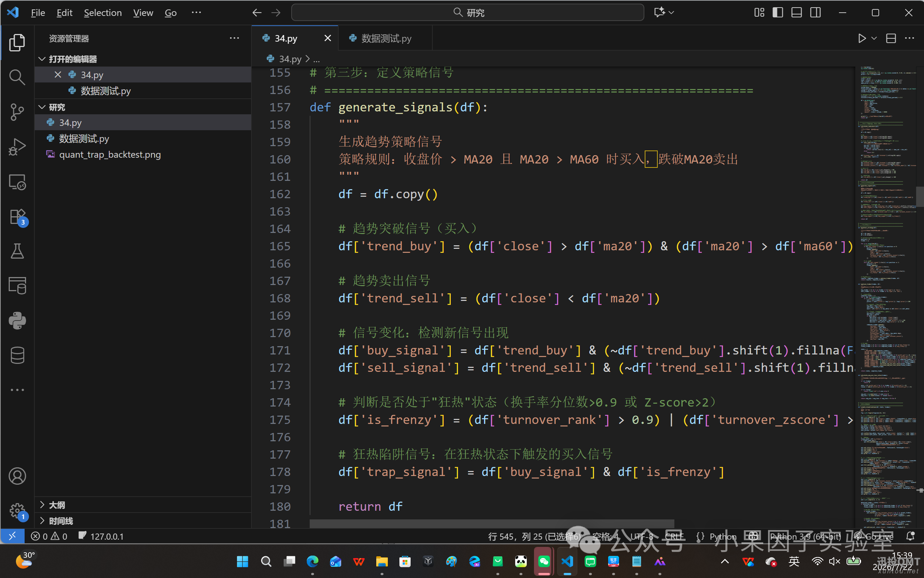Open the Go menu
The image size is (924, 578).
tap(170, 13)
